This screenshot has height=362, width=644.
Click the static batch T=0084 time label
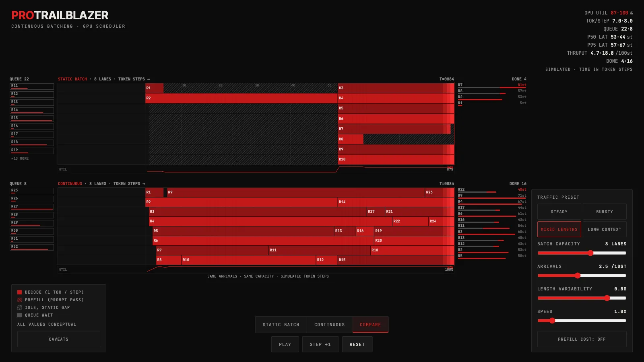[446, 79]
